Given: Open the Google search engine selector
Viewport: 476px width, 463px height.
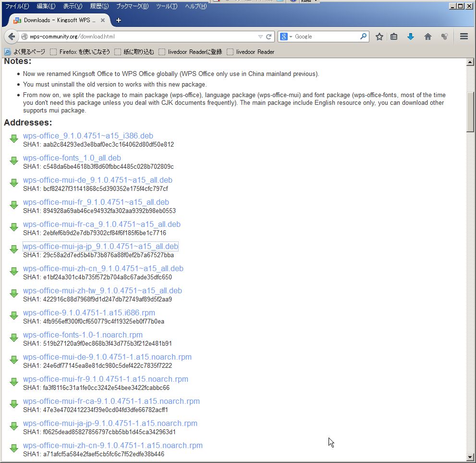Looking at the screenshot, I should click(x=286, y=37).
